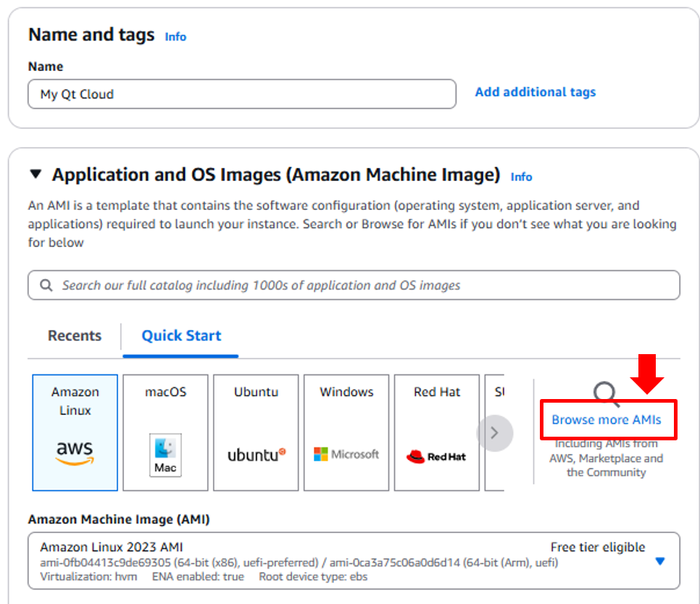Screen dimensions: 700x604
Task: Click the search icon in the AMI catalog field
Action: (46, 285)
